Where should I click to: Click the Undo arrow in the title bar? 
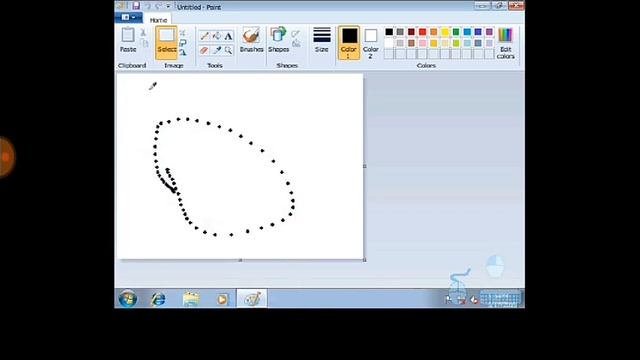tap(148, 7)
